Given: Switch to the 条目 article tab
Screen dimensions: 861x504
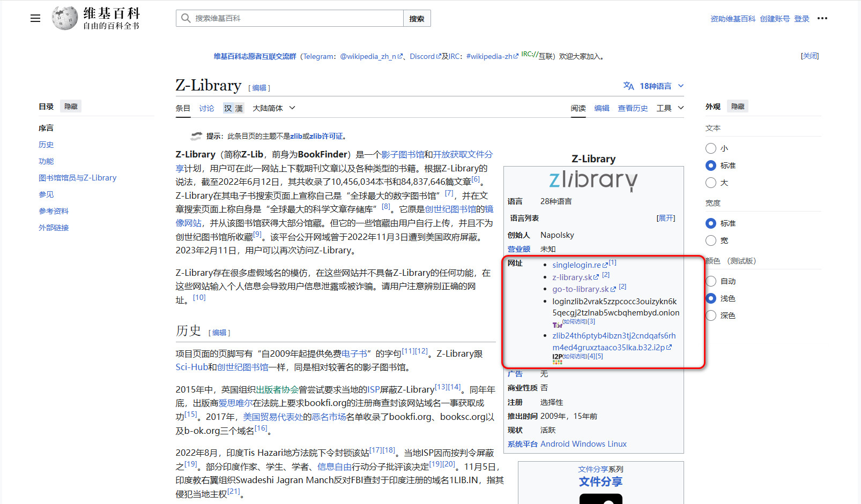Looking at the screenshot, I should click(183, 108).
